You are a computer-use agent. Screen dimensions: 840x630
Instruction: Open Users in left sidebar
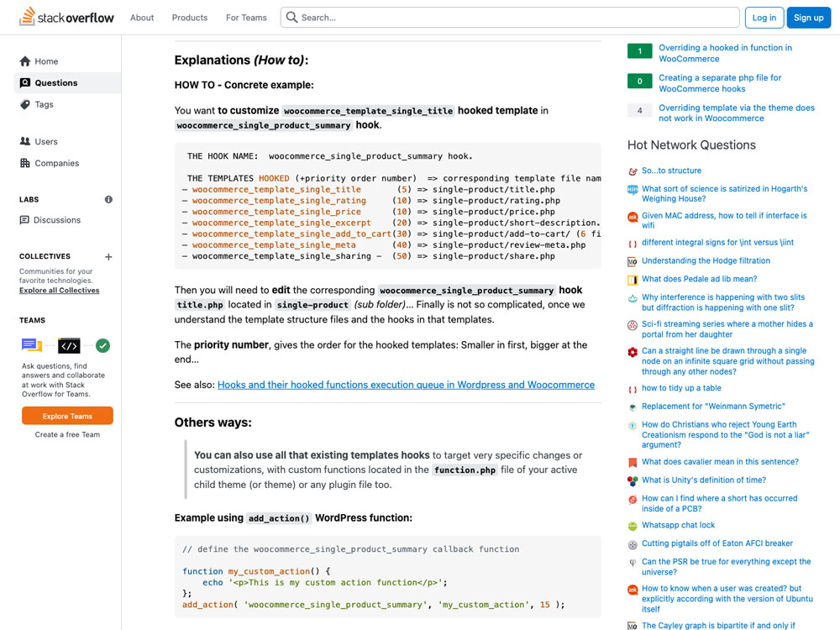pyautogui.click(x=67, y=141)
